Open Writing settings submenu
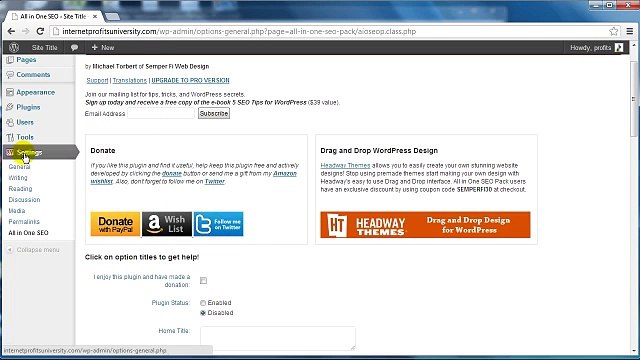The image size is (640, 360). click(18, 178)
